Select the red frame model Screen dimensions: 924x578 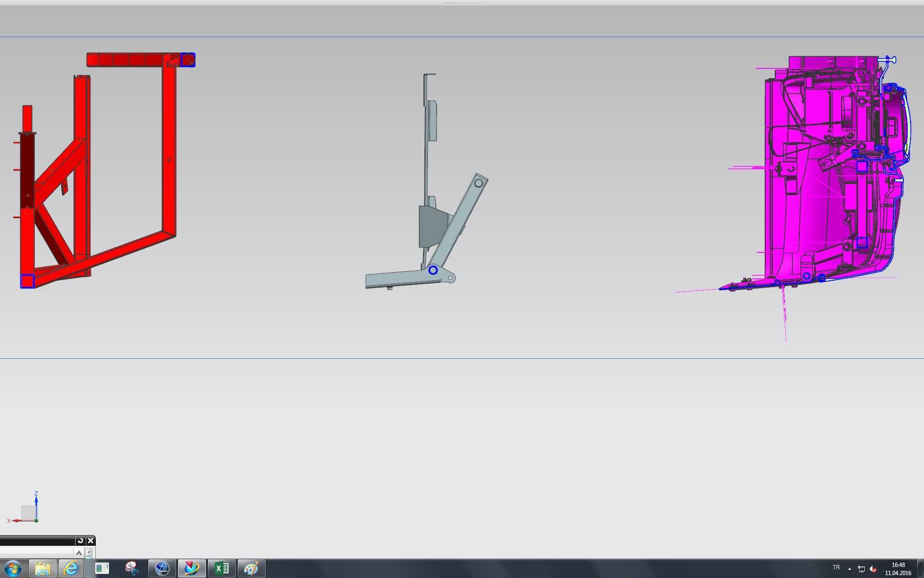pos(168,144)
